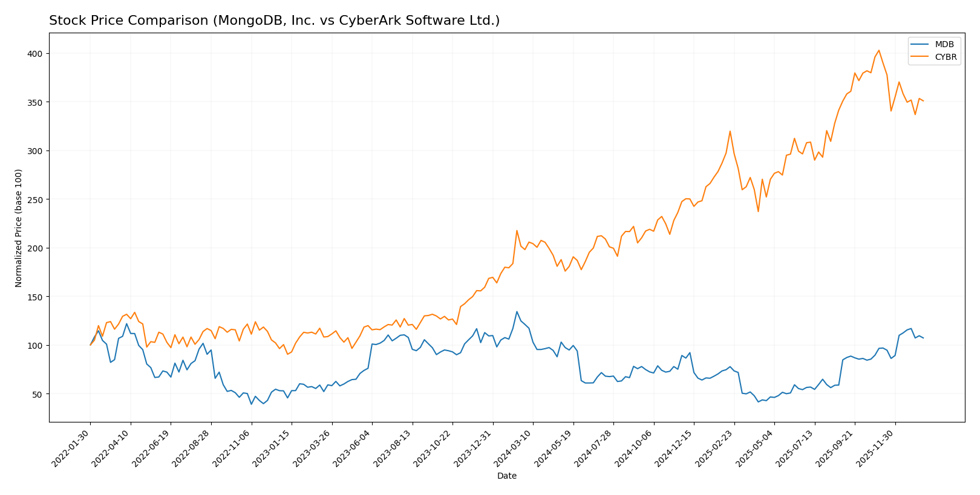Select the 2023-06-04 date tick label
980x495 pixels.
[353, 448]
